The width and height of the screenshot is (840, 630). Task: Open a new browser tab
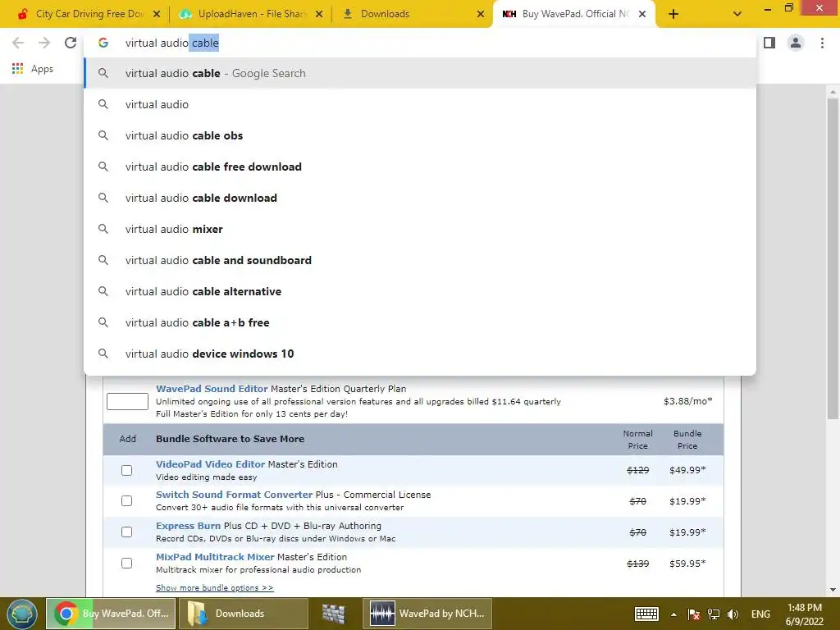coord(673,15)
